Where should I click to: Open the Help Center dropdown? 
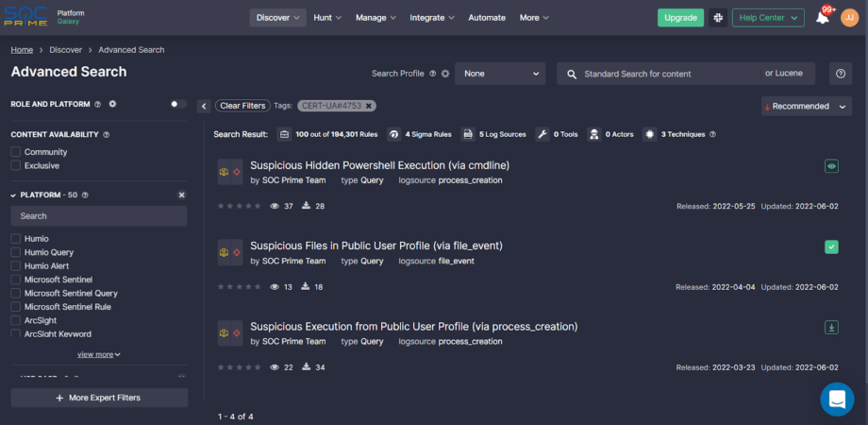click(768, 18)
